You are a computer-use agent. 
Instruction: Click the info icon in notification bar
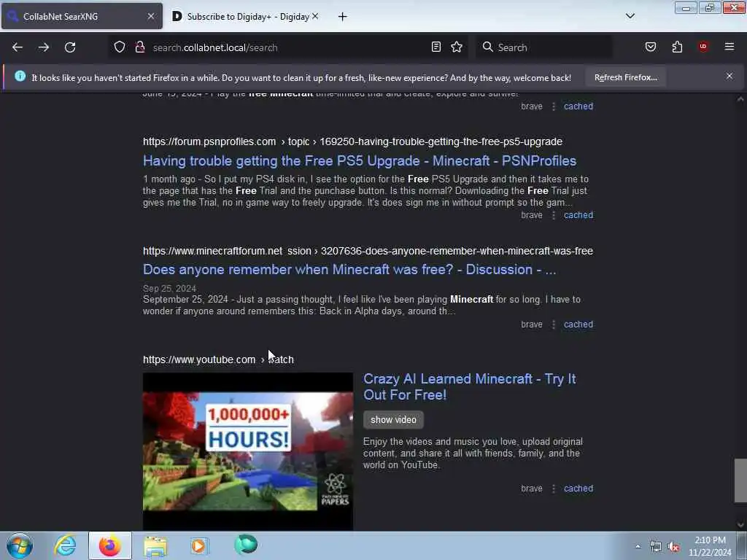point(20,76)
